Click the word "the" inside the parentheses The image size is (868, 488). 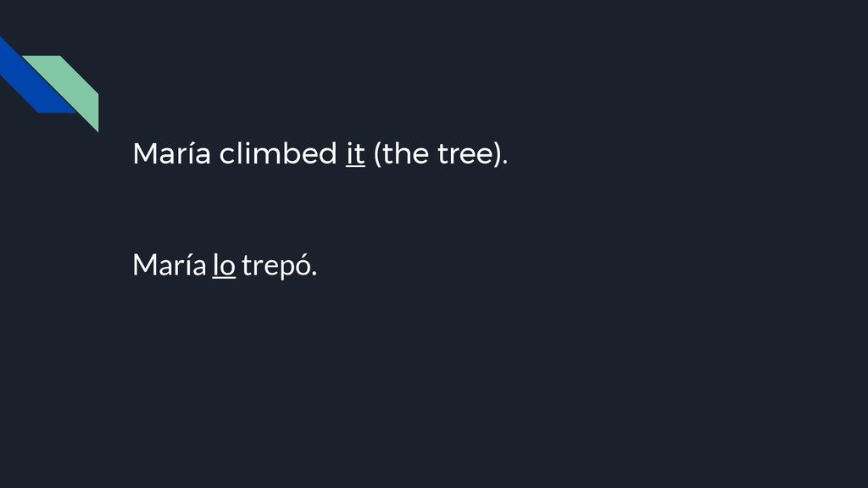coord(405,153)
